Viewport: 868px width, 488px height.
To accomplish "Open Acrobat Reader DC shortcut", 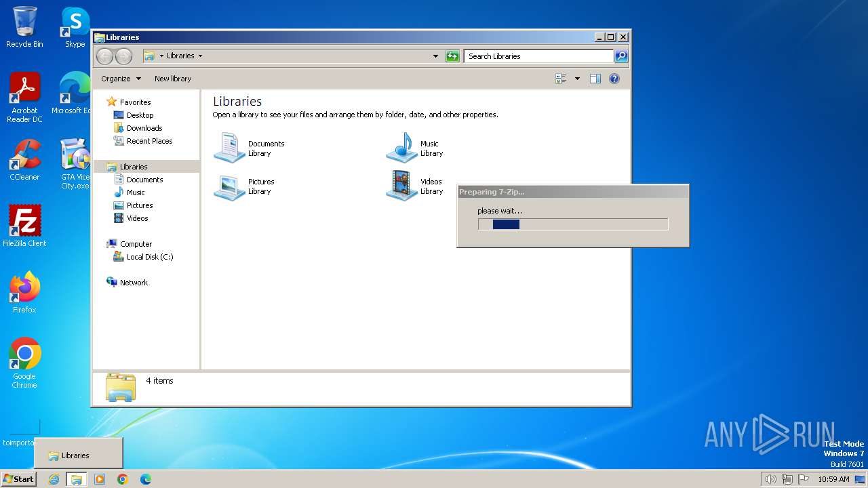I will (x=24, y=98).
